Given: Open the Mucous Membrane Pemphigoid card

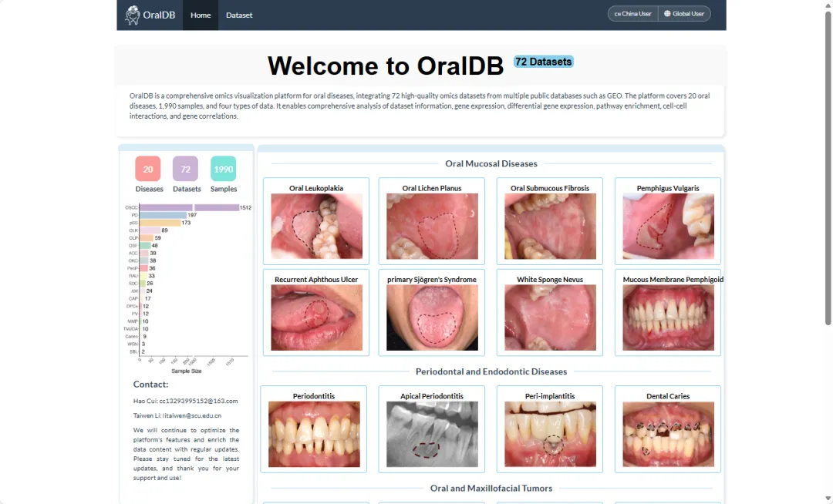Looking at the screenshot, I should (x=668, y=312).
